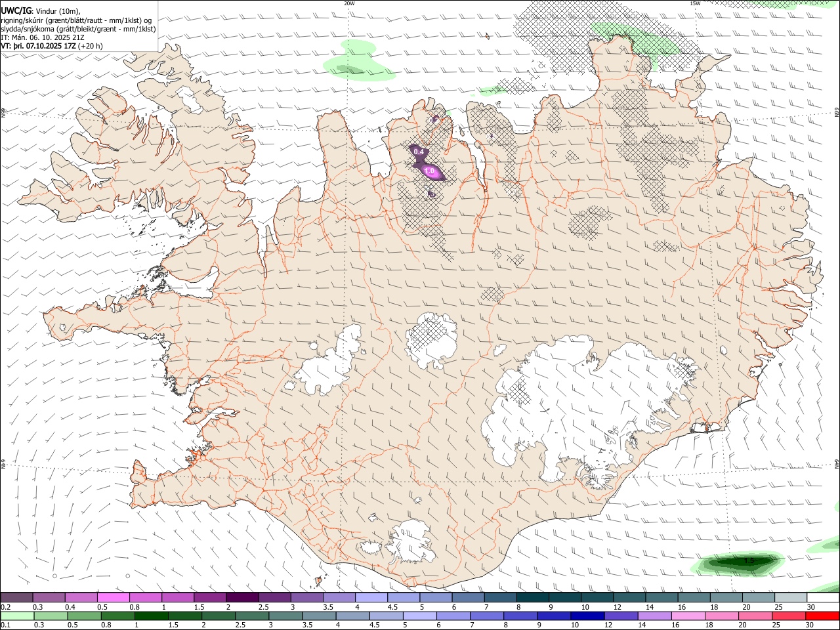Viewport: 840px width, 630px height.
Task: Click the dark mauve 0.2 swatch in upper legend row
Action: [x=16, y=598]
